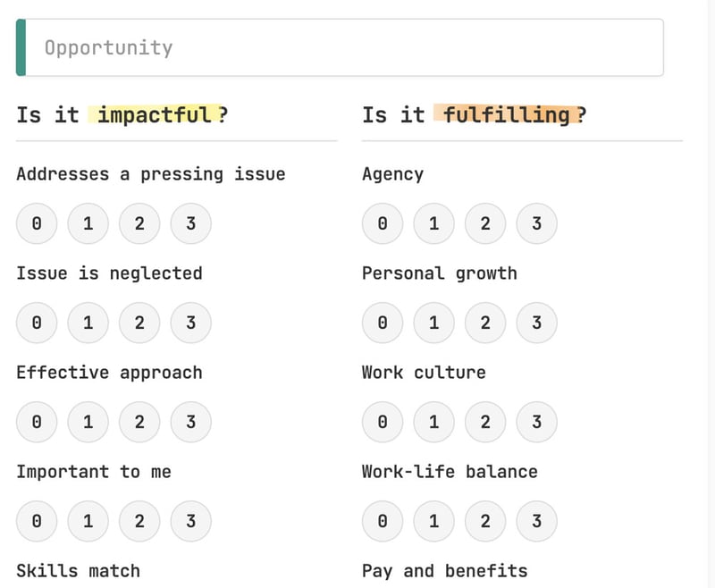Rate 'Important to me' as 3
The width and height of the screenshot is (715, 588).
[190, 521]
